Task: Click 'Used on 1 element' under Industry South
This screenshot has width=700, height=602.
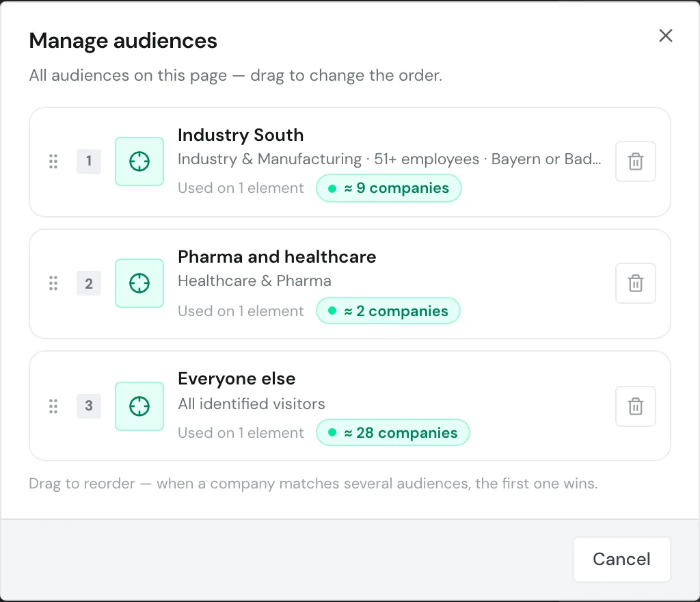Action: tap(241, 188)
